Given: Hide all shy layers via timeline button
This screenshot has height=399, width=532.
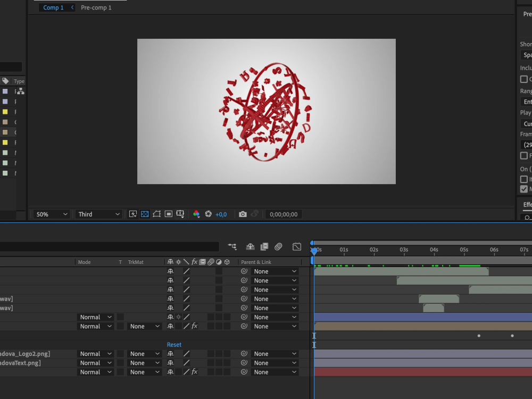Looking at the screenshot, I should [x=251, y=247].
